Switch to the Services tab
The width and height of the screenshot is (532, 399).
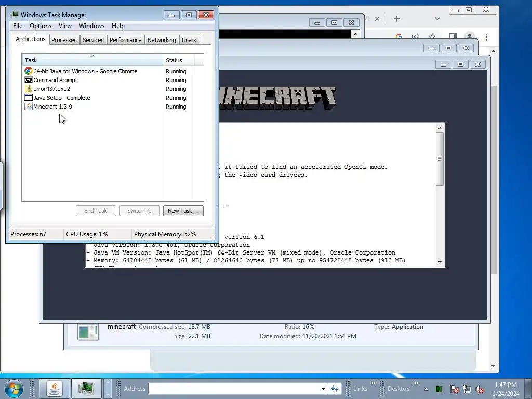click(93, 40)
